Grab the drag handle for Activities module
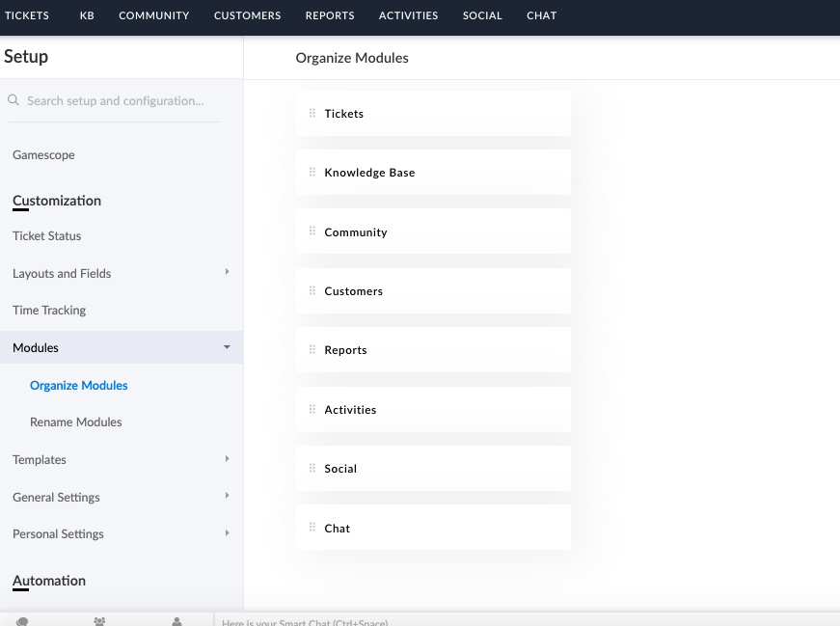The image size is (840, 626). tap(312, 410)
